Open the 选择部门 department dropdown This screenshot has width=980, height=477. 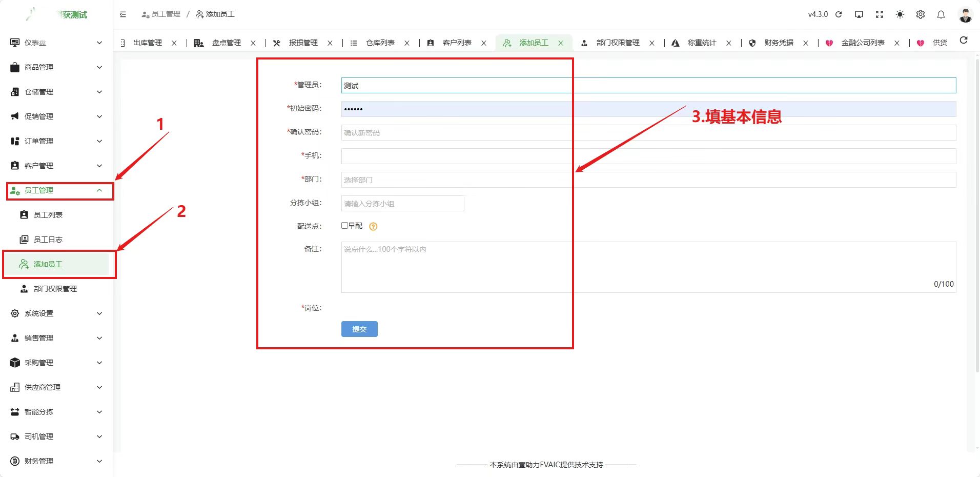tap(461, 180)
